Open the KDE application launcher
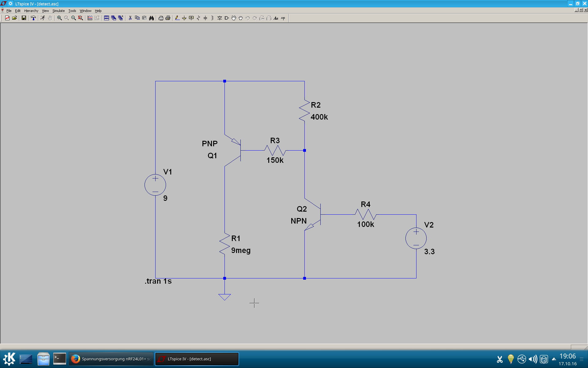The height and width of the screenshot is (368, 588). (9, 359)
